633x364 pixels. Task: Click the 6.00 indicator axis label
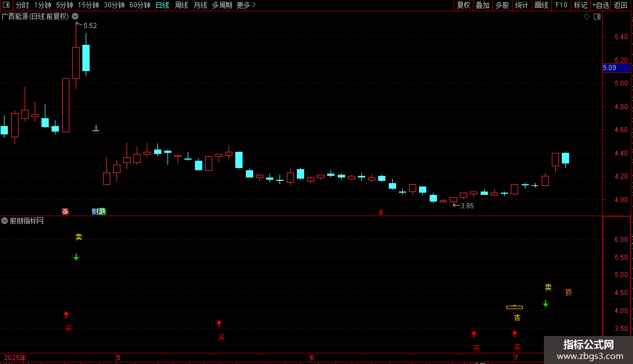click(x=621, y=239)
